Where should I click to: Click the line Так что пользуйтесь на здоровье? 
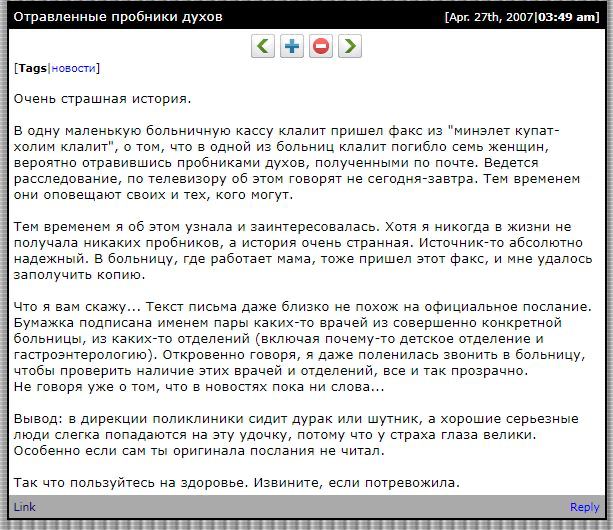point(237,483)
